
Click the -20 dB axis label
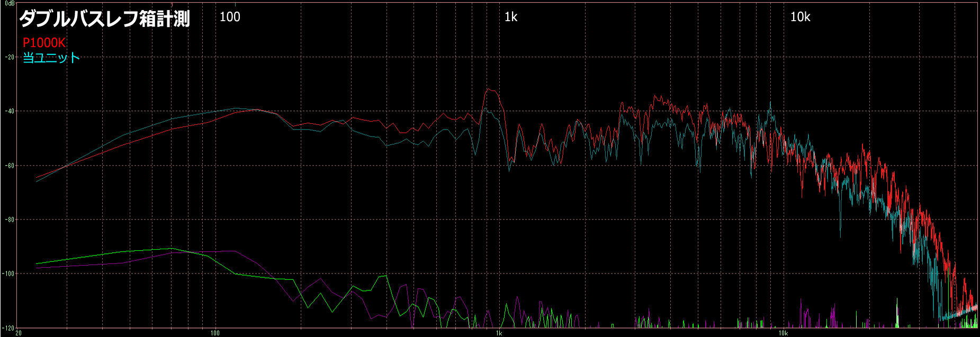click(10, 57)
